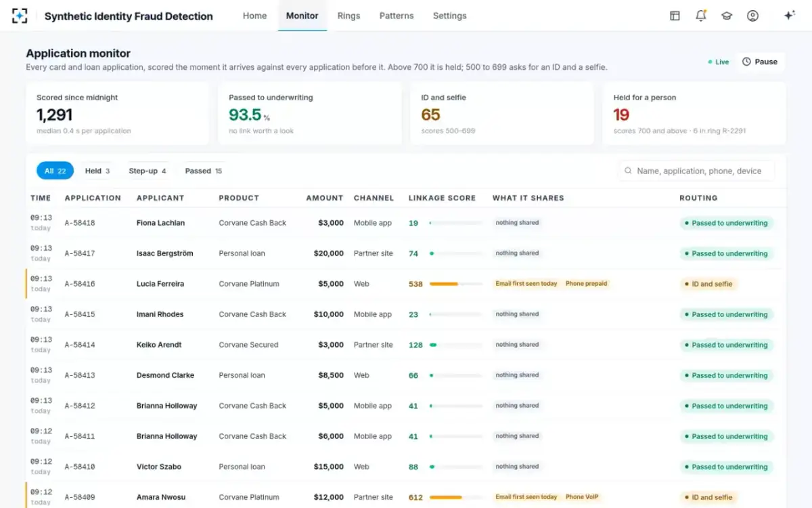Open application A-58416
The image size is (812, 508).
coord(80,284)
